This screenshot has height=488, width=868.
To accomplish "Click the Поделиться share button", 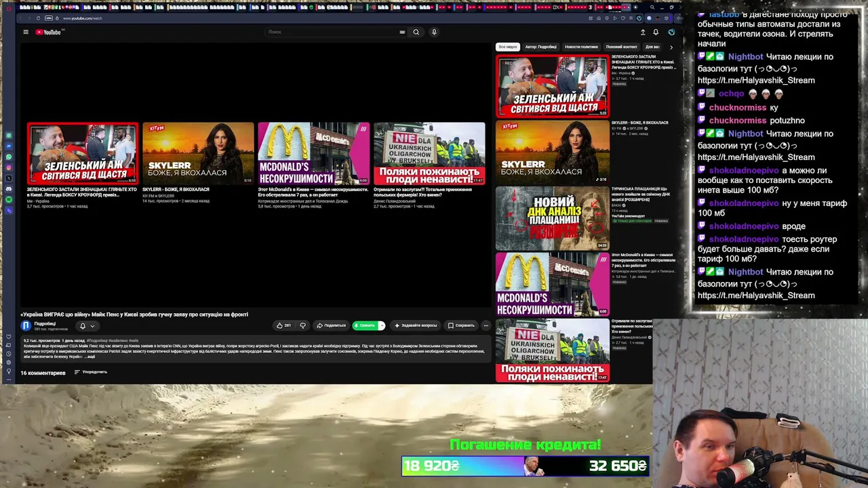I will coord(331,325).
